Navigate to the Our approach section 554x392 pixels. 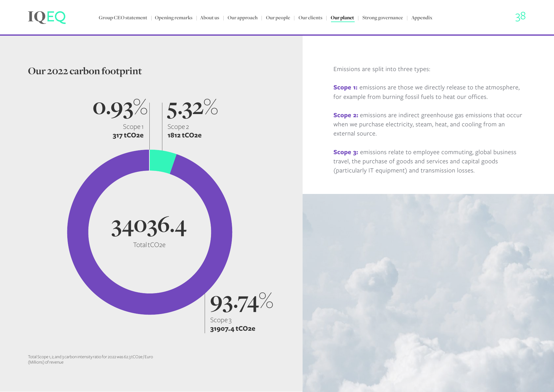pos(243,18)
